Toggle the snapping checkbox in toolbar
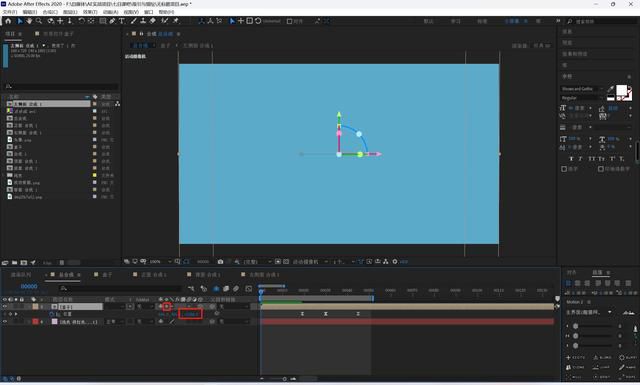 [x=289, y=21]
